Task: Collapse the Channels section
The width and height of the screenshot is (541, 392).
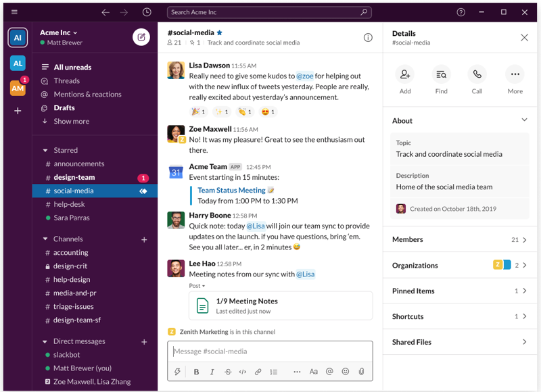Action: pos(45,239)
